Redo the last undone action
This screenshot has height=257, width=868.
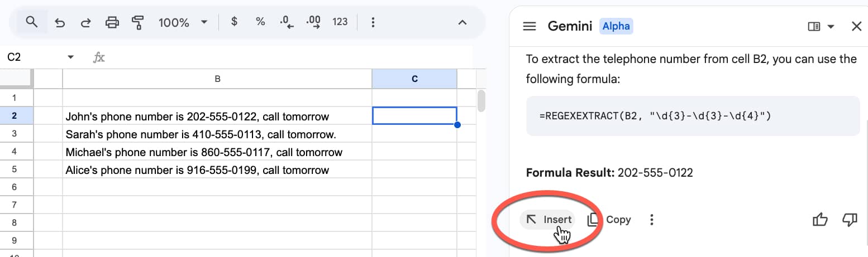coord(86,22)
